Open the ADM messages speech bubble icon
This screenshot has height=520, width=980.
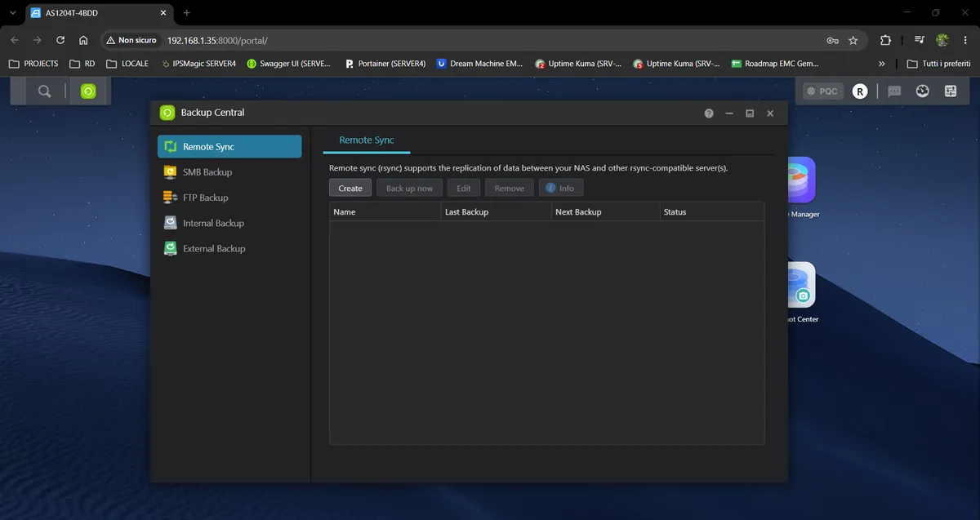point(894,91)
